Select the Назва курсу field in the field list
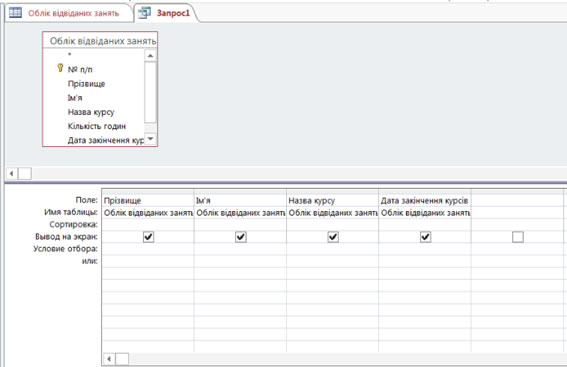This screenshot has height=367, width=567. tap(91, 112)
